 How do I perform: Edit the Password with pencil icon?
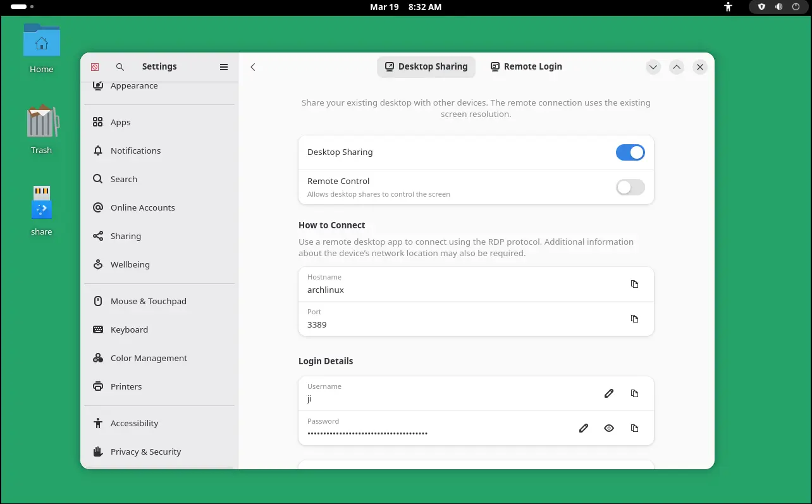(583, 428)
